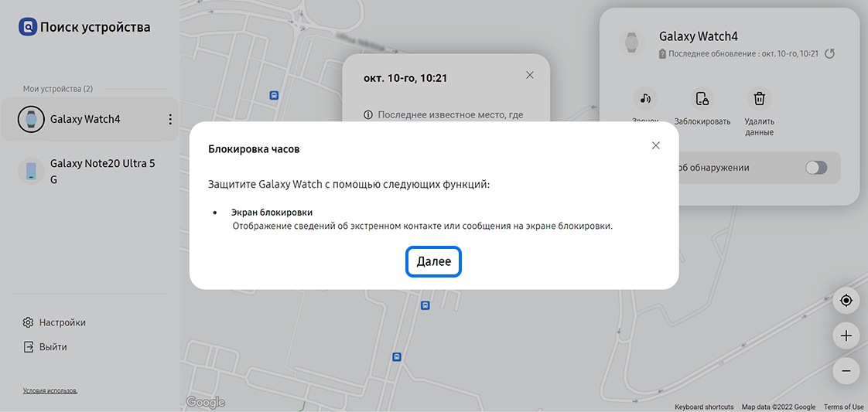Click the Заблокировать label
The width and height of the screenshot is (868, 412).
point(702,121)
